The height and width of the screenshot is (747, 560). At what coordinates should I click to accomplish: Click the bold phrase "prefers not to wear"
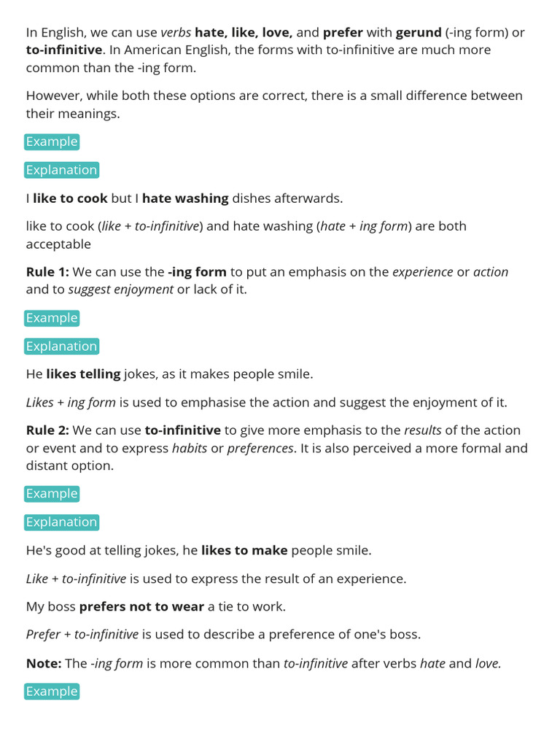141,607
